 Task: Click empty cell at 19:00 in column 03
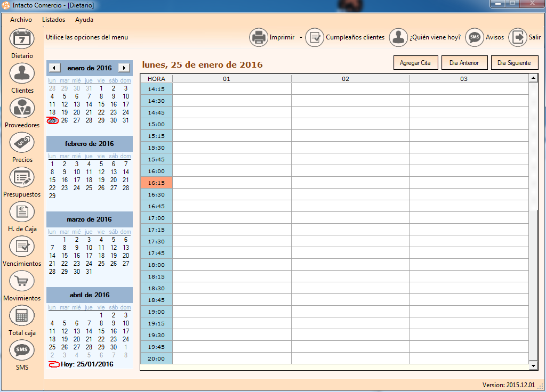[469, 312]
